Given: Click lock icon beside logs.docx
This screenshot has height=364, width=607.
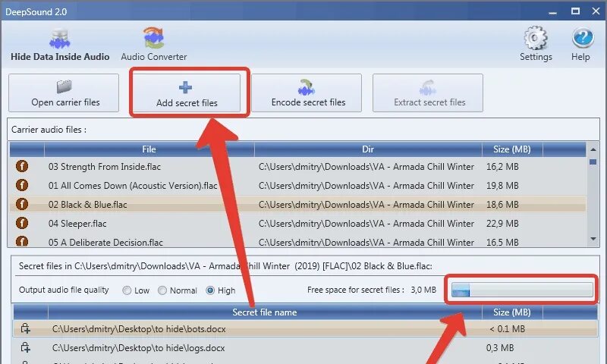Looking at the screenshot, I should click(x=25, y=347).
